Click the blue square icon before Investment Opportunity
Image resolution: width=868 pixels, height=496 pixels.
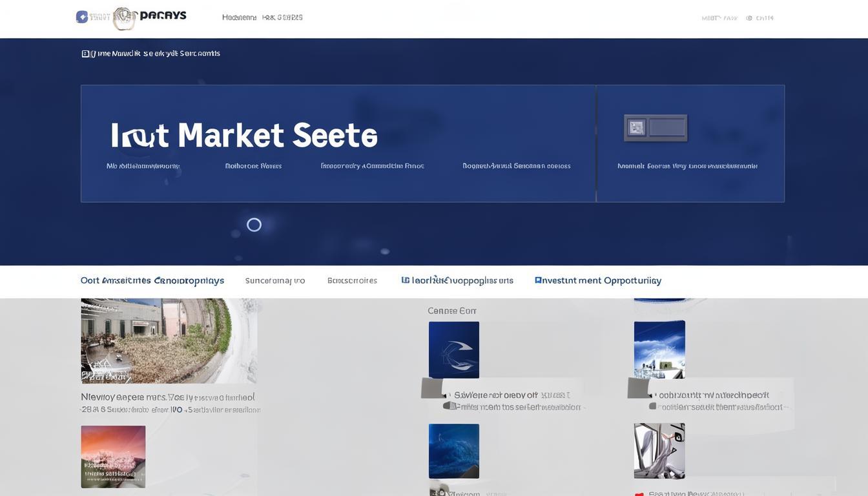(538, 280)
